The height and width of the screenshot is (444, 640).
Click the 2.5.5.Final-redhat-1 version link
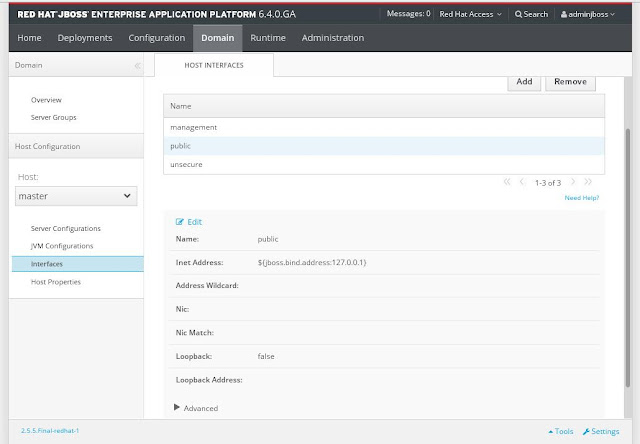(x=50, y=431)
